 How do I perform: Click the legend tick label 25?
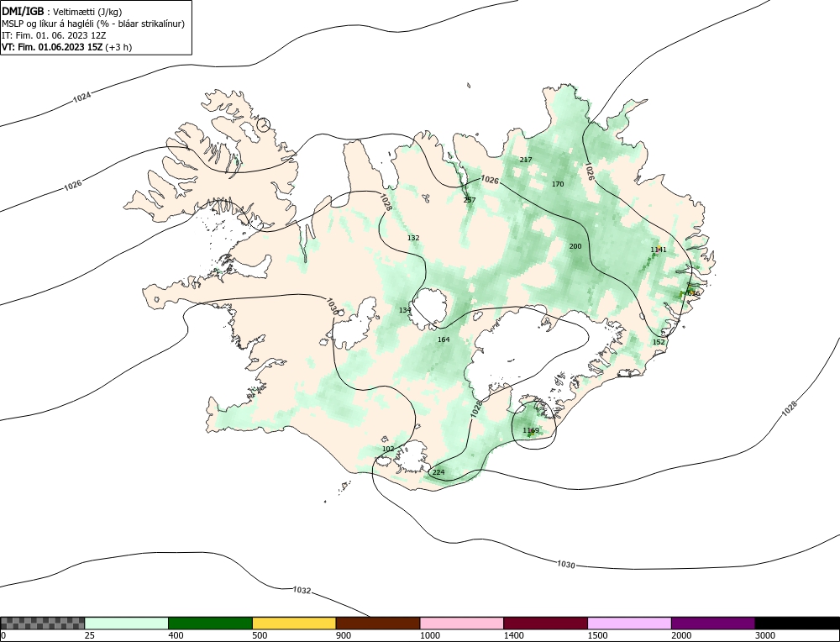89,635
